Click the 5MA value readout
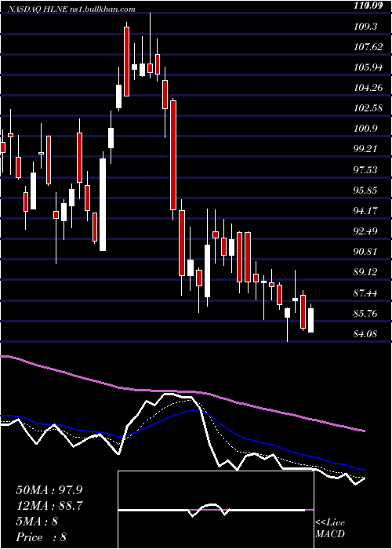392x549 pixels. 37,522
